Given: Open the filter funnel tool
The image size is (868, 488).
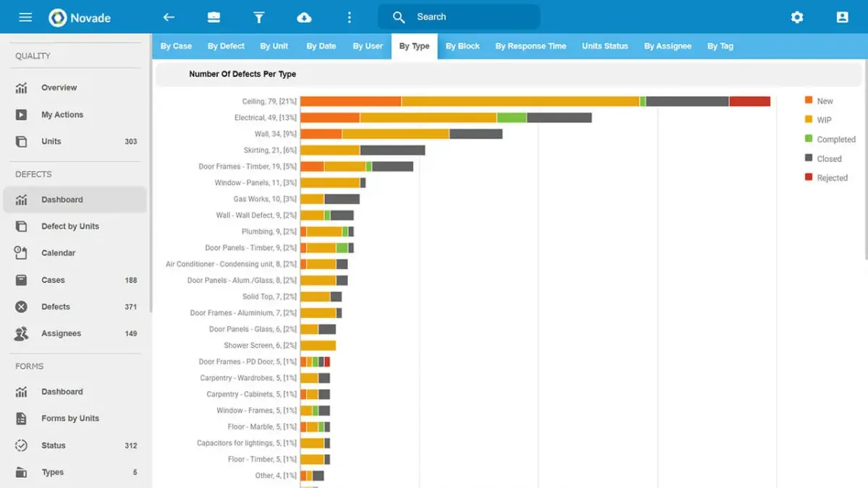Looking at the screenshot, I should coord(258,17).
